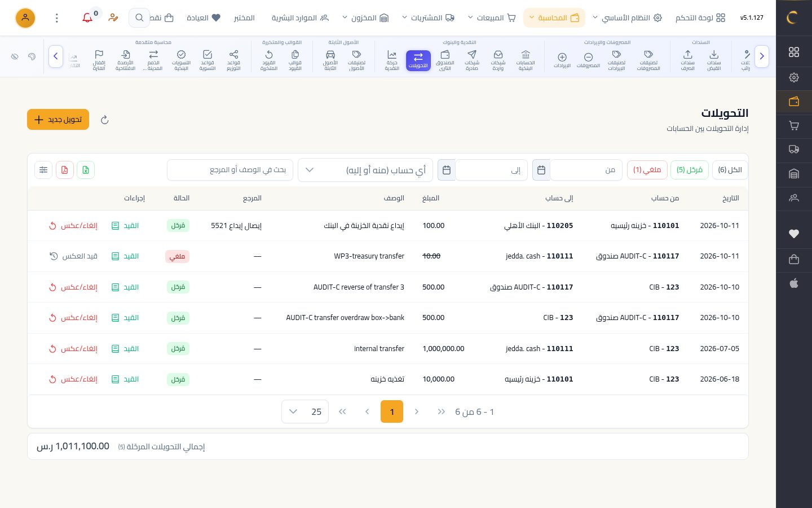Toggle ribbon visibility eye icon
Screen dimensions: 812x508
pyautogui.click(x=15, y=56)
